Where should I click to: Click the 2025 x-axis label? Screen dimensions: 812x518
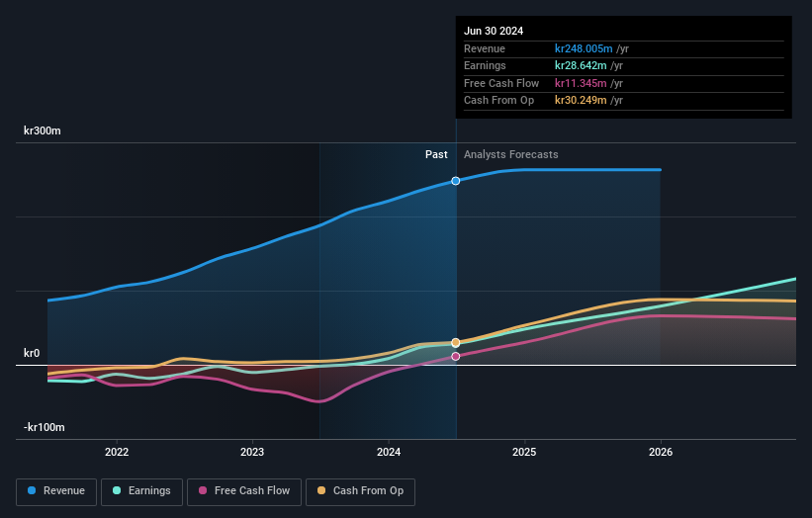tap(524, 452)
